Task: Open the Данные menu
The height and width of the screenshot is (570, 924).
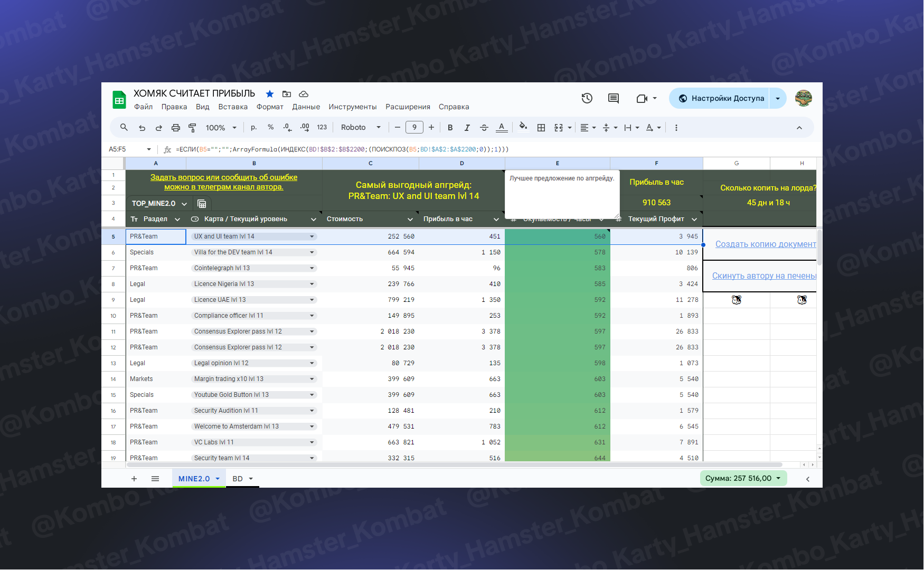Action: tap(306, 107)
